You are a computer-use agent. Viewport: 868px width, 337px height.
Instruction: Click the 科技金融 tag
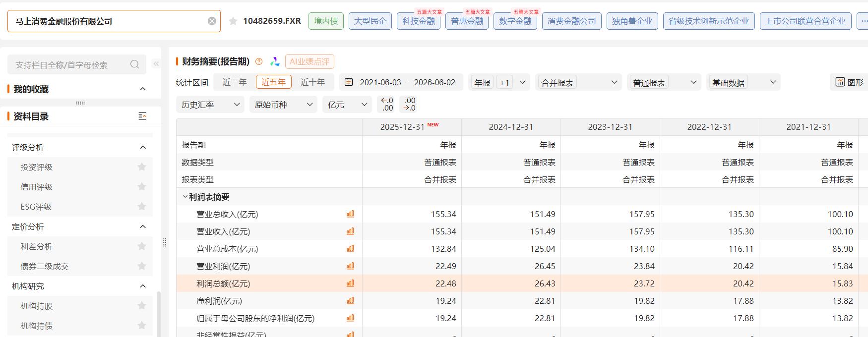coord(419,21)
